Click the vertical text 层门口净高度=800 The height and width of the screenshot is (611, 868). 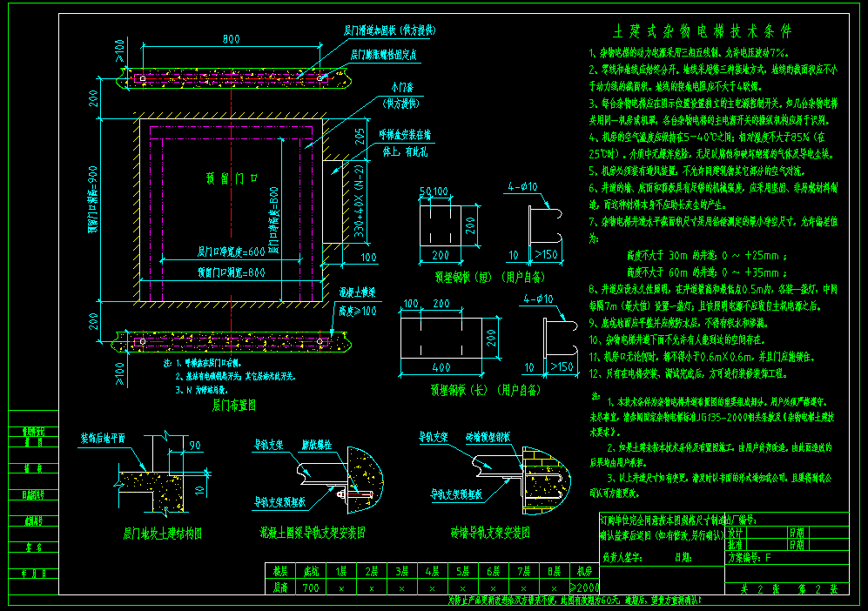click(x=273, y=219)
